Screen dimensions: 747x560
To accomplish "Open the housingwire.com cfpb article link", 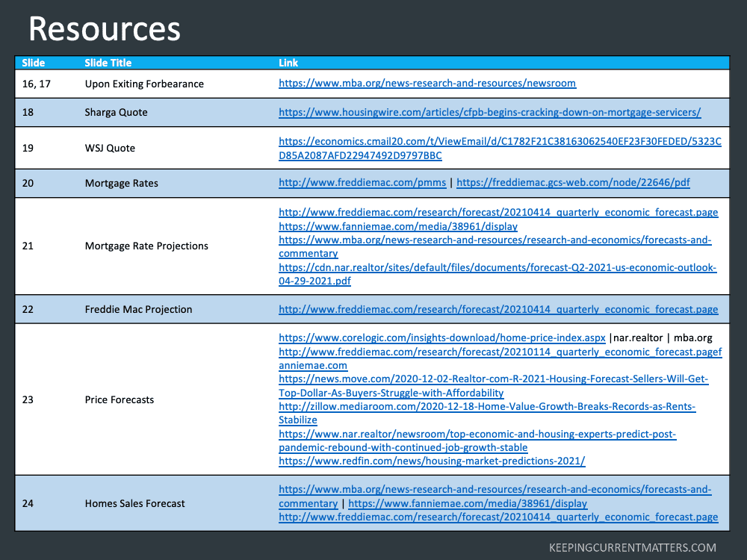I will coord(490,113).
